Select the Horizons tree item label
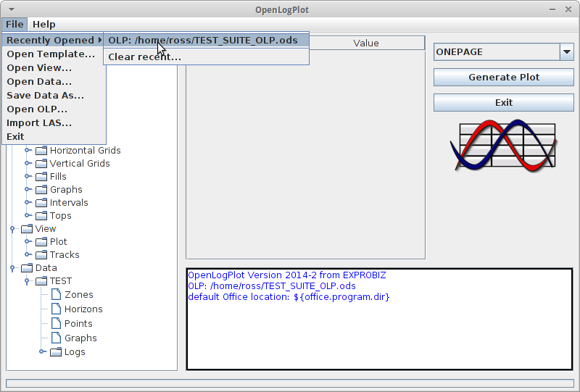This screenshot has height=392, width=580. (83, 309)
